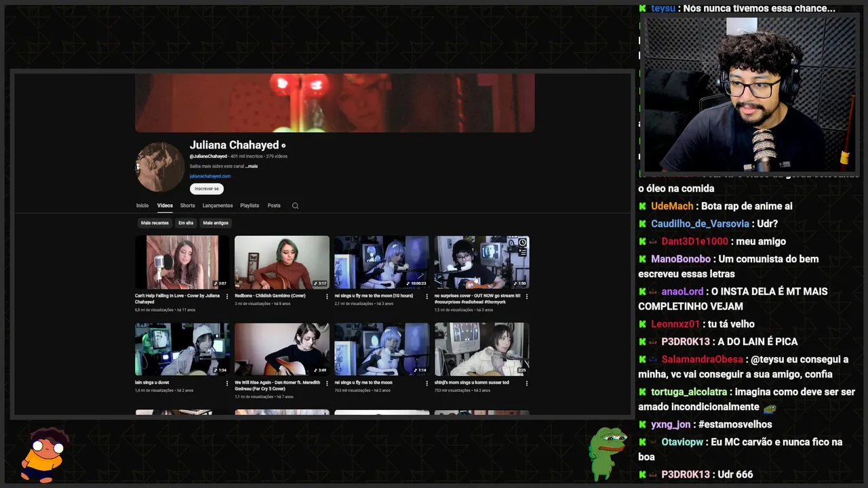Click the emote after tortuga_alcolatra's message
Screen dimensions: 868x488
tap(770, 407)
